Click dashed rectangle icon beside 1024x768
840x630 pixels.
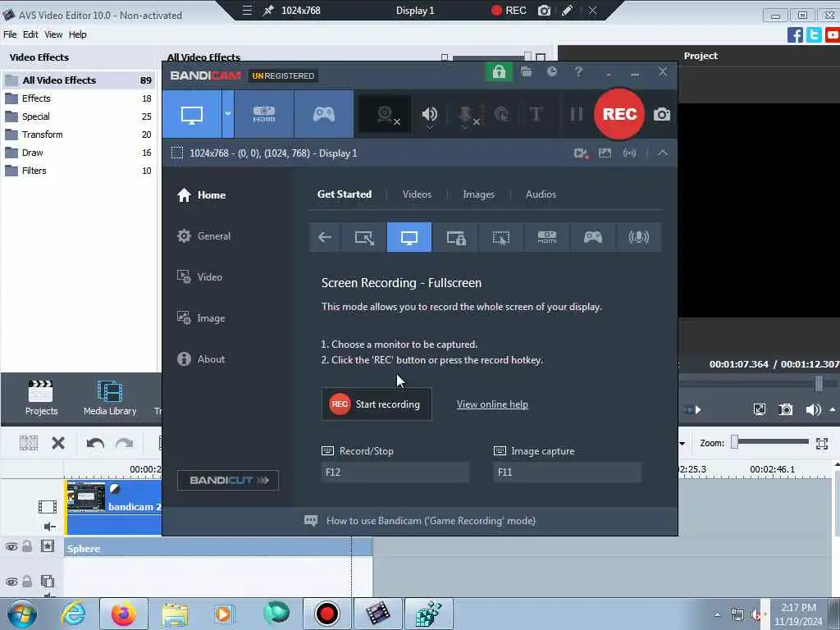pyautogui.click(x=177, y=153)
